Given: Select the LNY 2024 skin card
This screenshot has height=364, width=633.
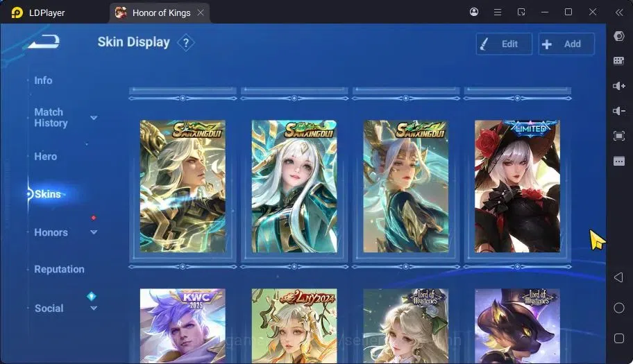Looking at the screenshot, I should (x=294, y=326).
